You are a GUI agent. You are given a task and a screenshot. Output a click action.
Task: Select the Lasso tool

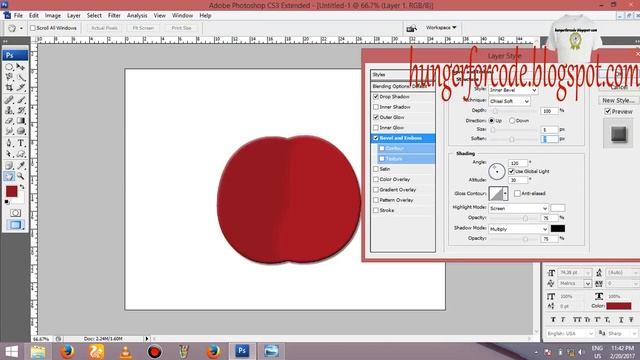9,77
